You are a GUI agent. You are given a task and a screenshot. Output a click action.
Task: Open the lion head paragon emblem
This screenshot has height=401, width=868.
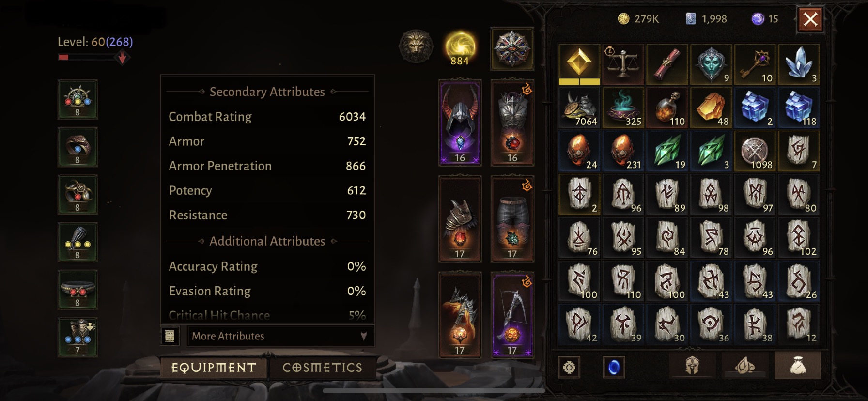tap(416, 47)
